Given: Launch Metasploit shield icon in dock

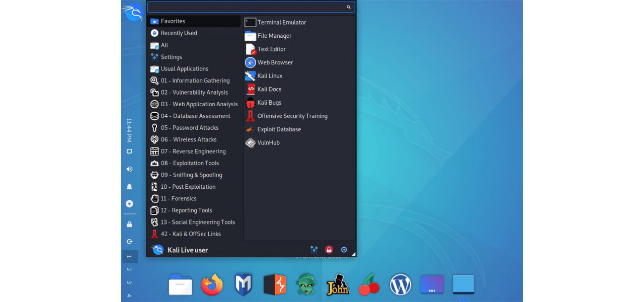Looking at the screenshot, I should click(x=244, y=285).
